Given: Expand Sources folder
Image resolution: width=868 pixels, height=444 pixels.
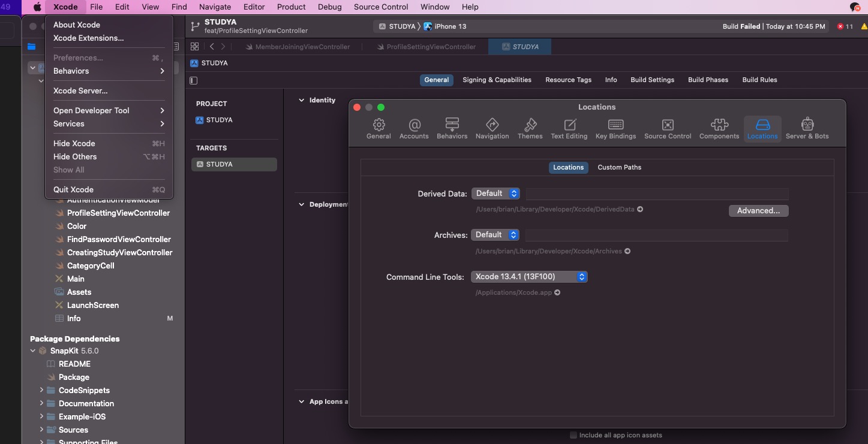Looking at the screenshot, I should [41, 430].
